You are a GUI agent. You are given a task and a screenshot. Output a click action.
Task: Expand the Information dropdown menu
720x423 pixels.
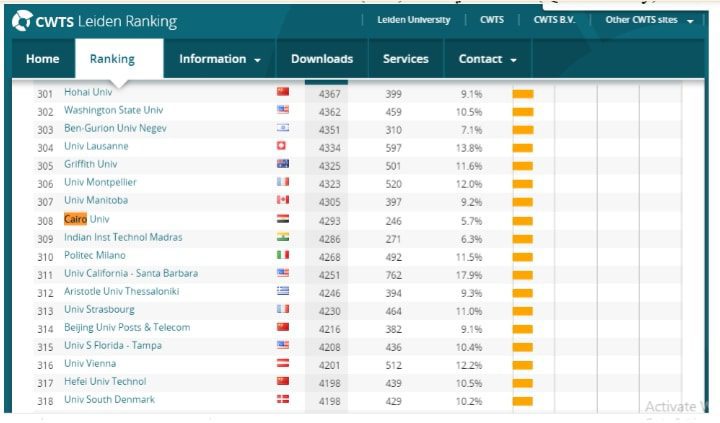219,59
